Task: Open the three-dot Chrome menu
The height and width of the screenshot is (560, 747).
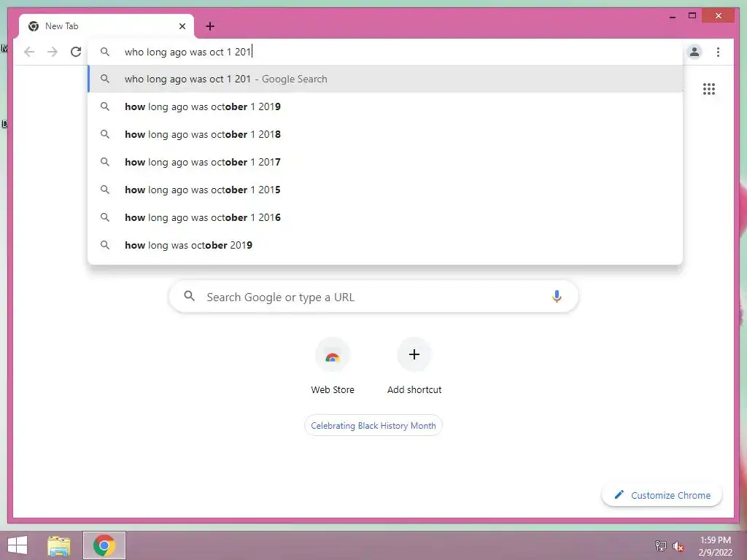Action: pyautogui.click(x=718, y=52)
